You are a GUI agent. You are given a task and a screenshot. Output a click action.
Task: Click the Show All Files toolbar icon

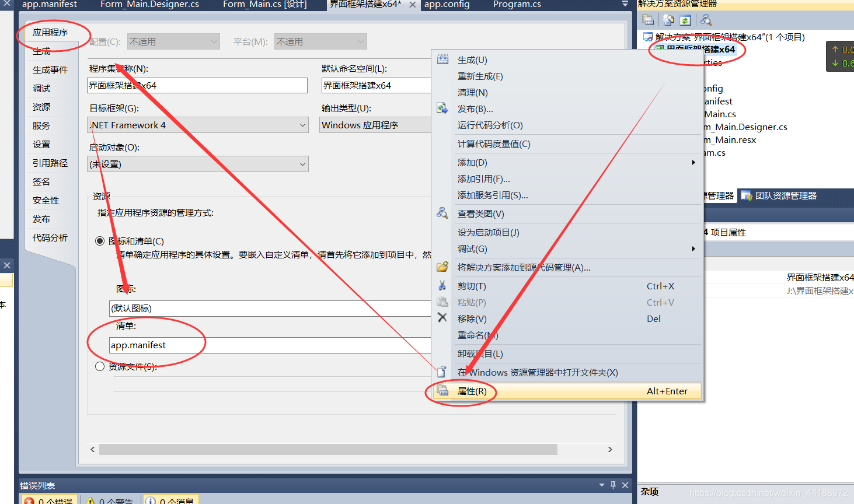tap(669, 20)
